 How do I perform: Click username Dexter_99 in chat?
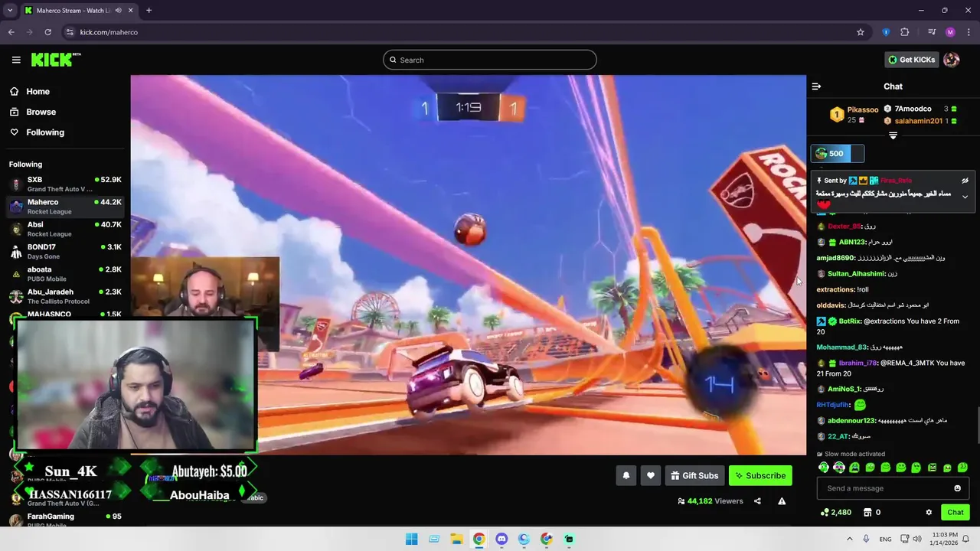(844, 227)
